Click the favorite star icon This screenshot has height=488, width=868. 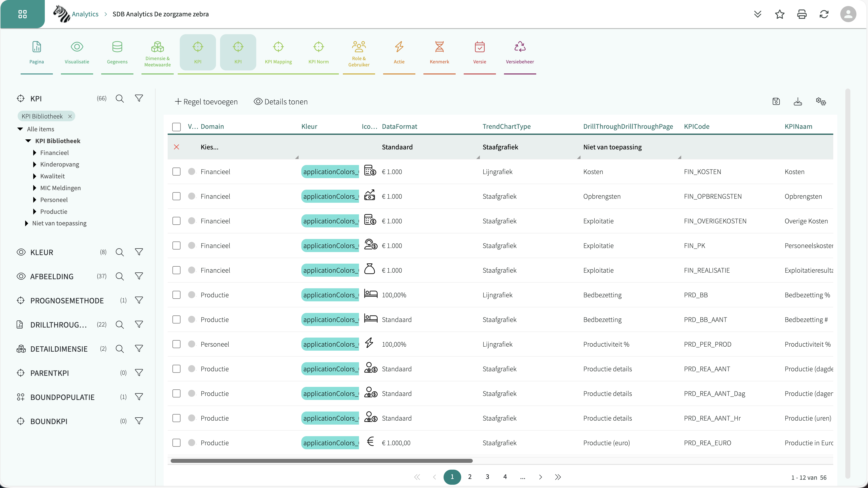coord(780,14)
